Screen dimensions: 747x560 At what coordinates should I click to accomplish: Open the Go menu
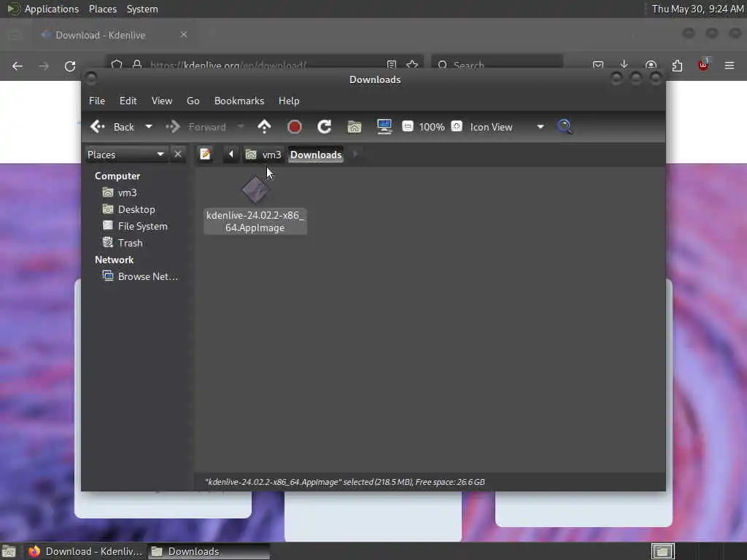pyautogui.click(x=193, y=101)
